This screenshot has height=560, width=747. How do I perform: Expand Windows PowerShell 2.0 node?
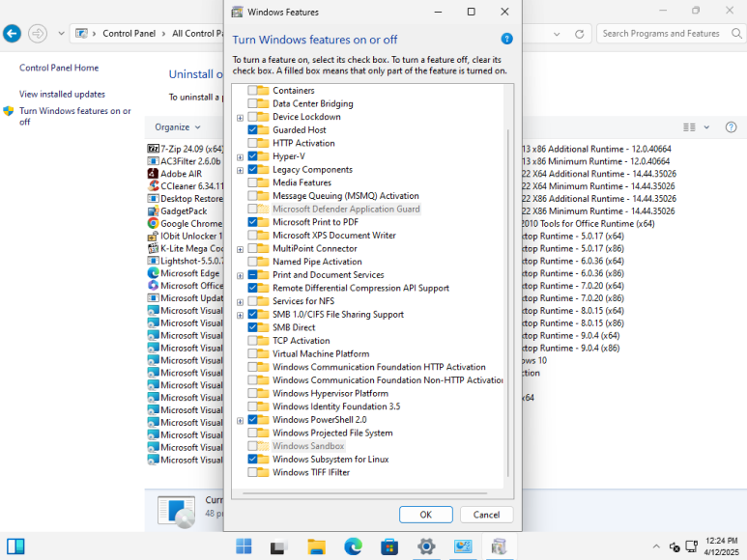[240, 421]
